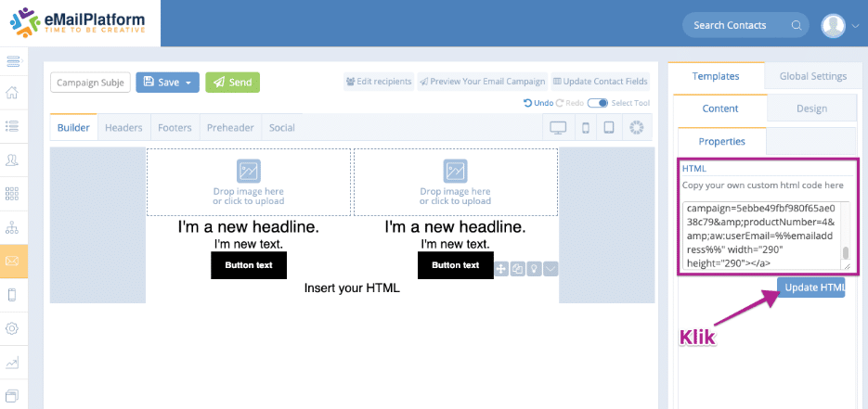Click the Search Contacts field
Screen dimensions: 868x409
(745, 25)
